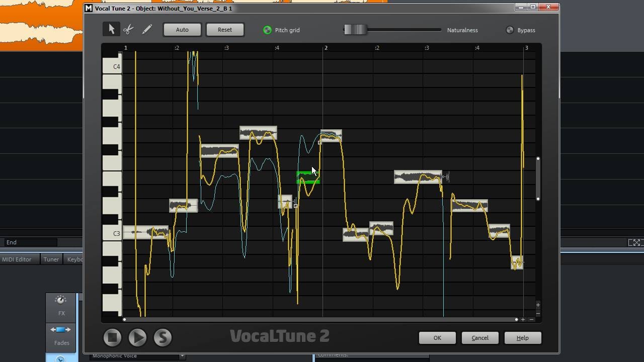Select the last low note block at end
This screenshot has height=362, width=644.
[x=517, y=262]
